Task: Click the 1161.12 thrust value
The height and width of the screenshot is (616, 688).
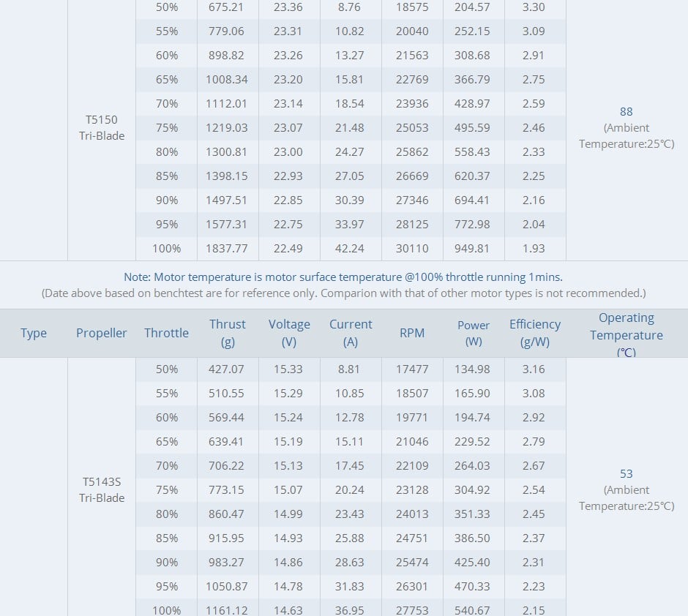Action: click(226, 610)
